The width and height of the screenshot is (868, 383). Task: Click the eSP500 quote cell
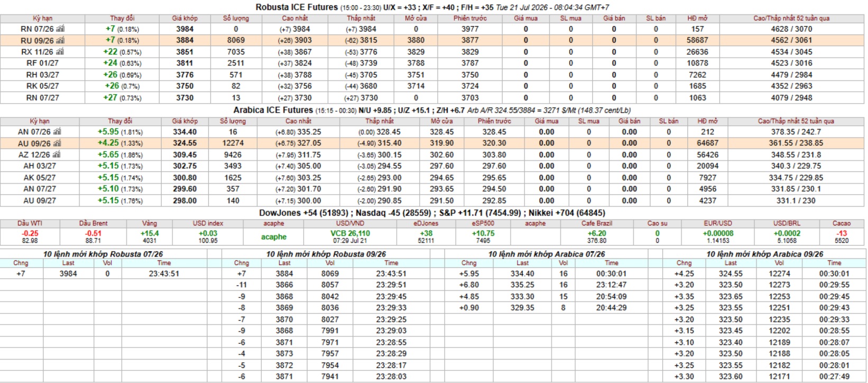pyautogui.click(x=483, y=236)
